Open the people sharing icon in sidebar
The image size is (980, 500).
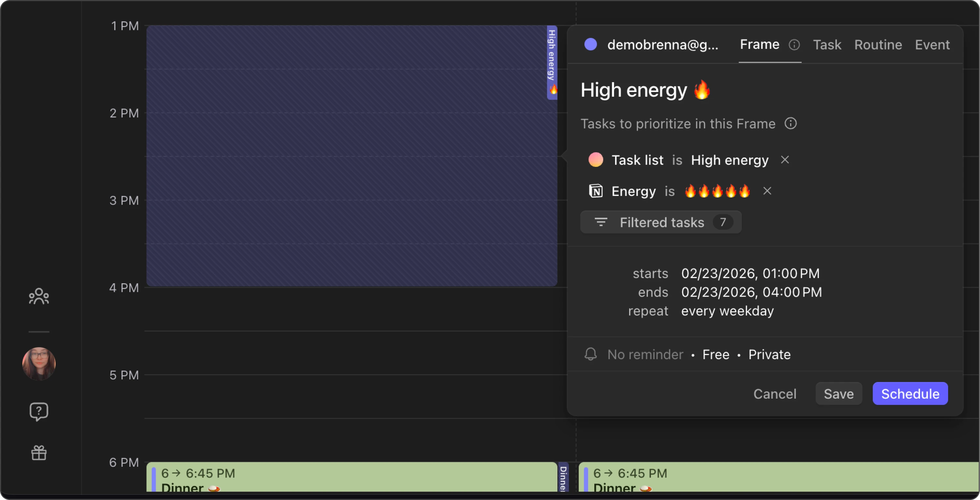coord(39,296)
